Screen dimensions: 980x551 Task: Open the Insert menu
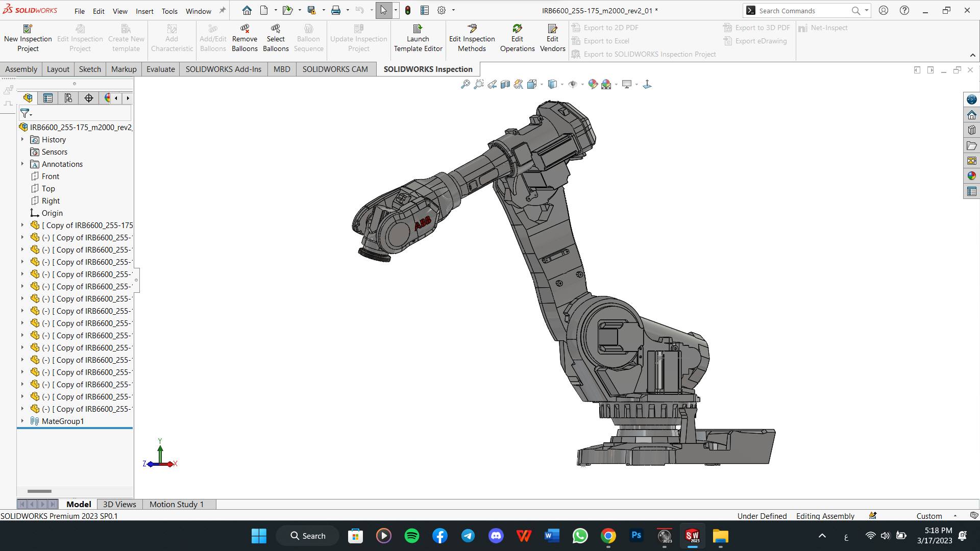144,11
